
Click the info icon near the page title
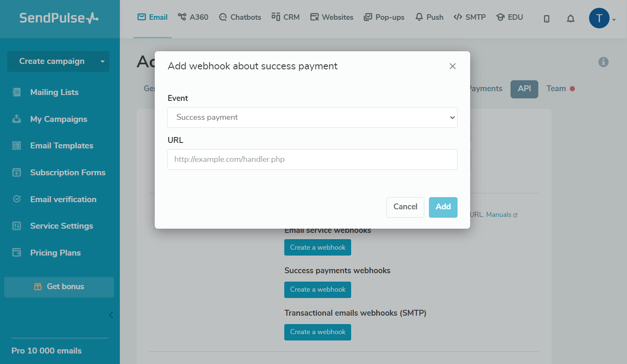[603, 62]
